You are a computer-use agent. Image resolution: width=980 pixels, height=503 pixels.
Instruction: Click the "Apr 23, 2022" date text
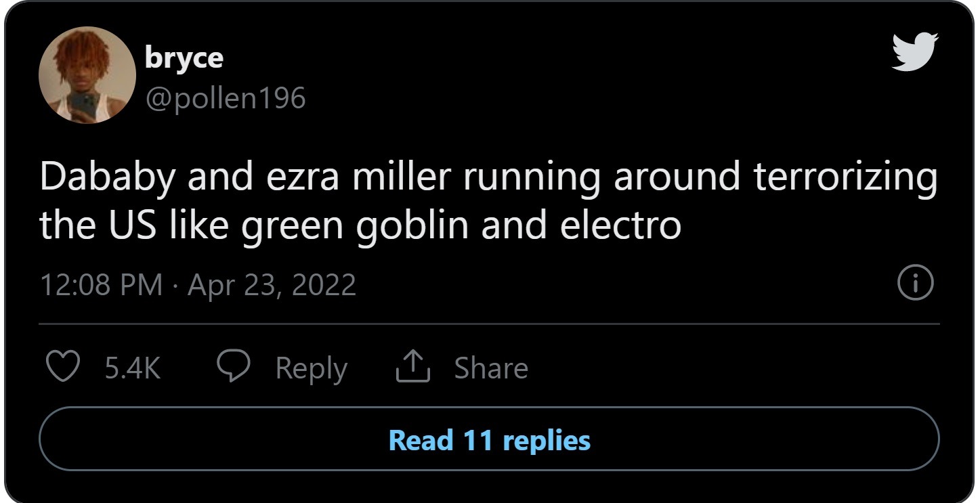[272, 285]
